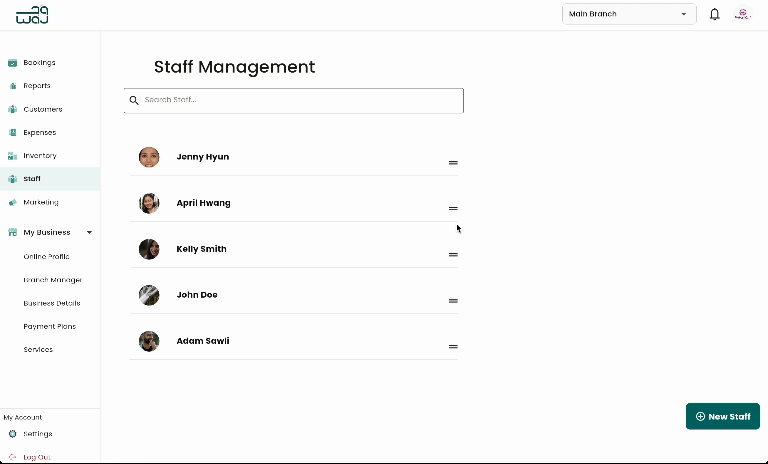Click the Settings gear icon
This screenshot has height=464, width=768.
pyautogui.click(x=13, y=434)
